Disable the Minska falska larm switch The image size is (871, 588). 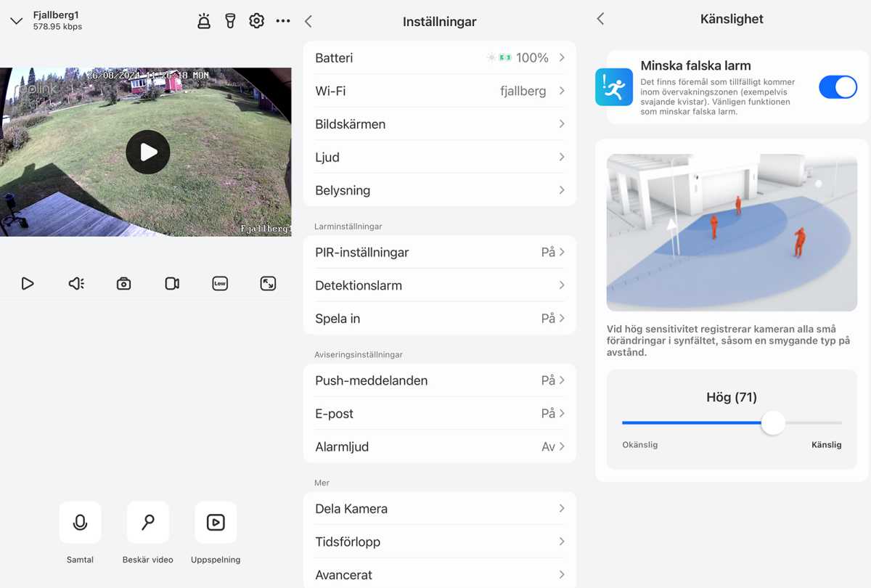click(x=838, y=87)
